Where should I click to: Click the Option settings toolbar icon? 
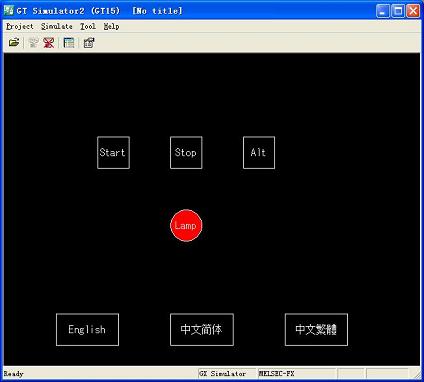(x=89, y=43)
